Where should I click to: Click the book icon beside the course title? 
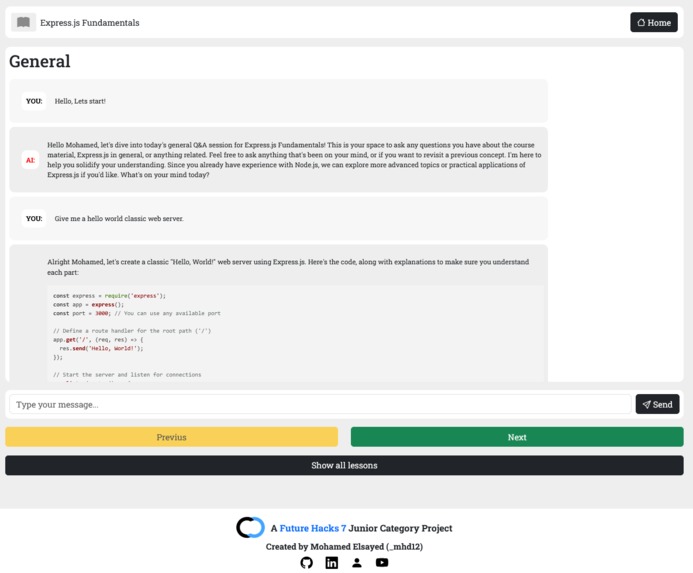(23, 23)
